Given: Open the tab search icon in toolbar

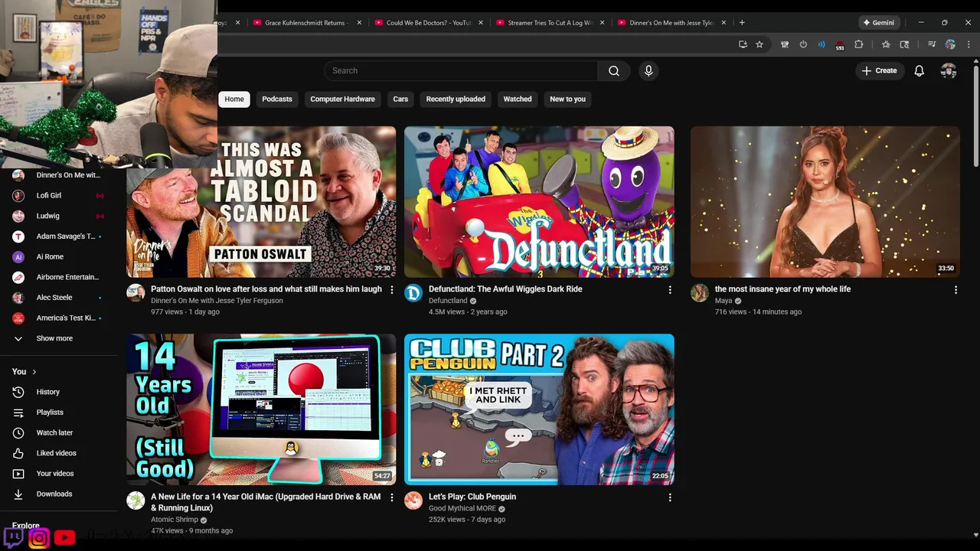Looking at the screenshot, I should coord(904,44).
